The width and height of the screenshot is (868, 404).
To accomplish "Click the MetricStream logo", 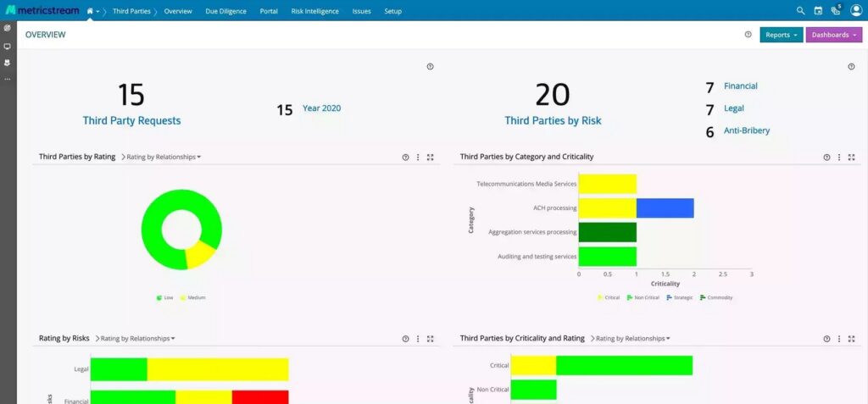I will (x=42, y=10).
